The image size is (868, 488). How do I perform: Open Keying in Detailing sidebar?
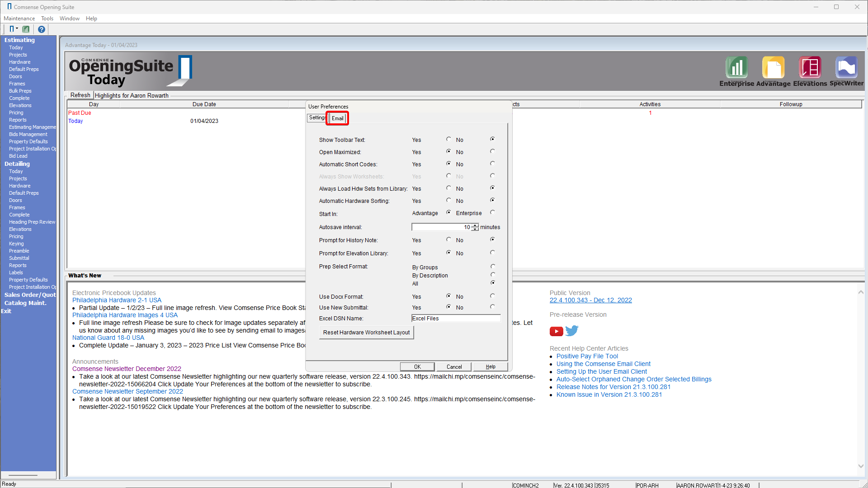pos(16,244)
